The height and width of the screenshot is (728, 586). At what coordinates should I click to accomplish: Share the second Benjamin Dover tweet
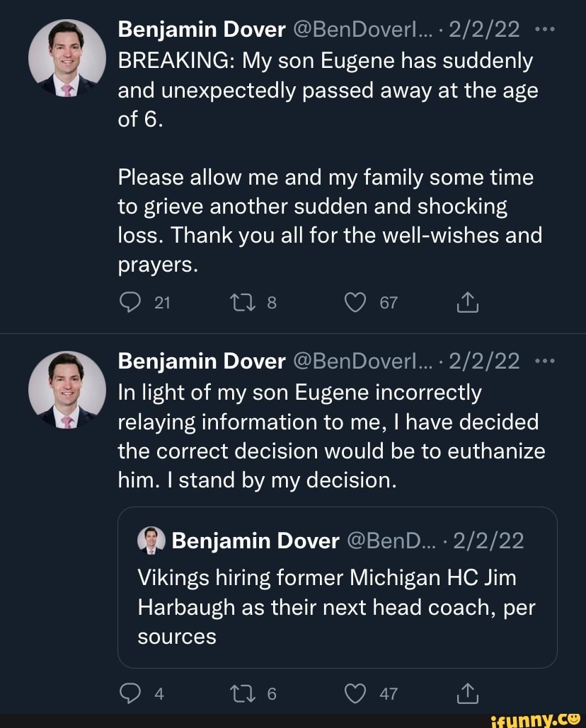[x=466, y=693]
